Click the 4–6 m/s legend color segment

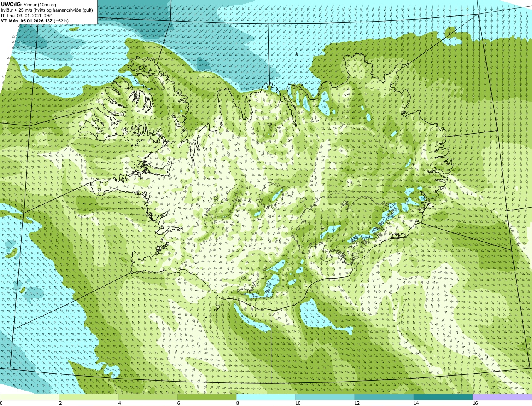pos(148,397)
